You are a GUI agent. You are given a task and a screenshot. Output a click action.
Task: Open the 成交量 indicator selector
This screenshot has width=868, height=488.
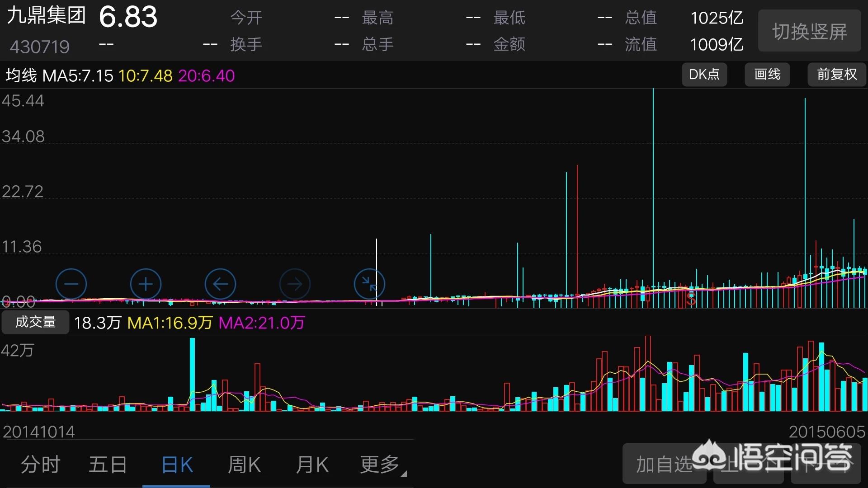(x=35, y=322)
